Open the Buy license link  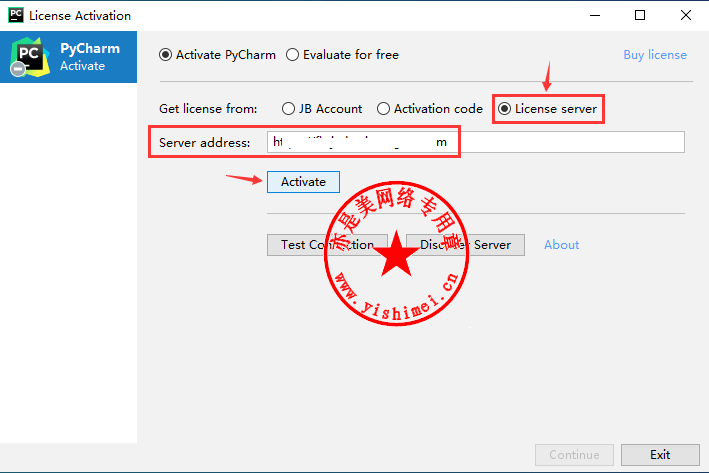click(655, 55)
